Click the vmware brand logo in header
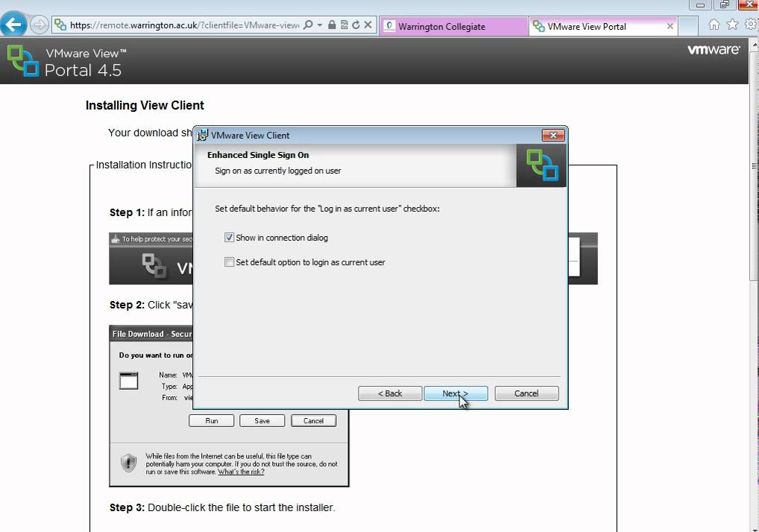 tap(714, 50)
